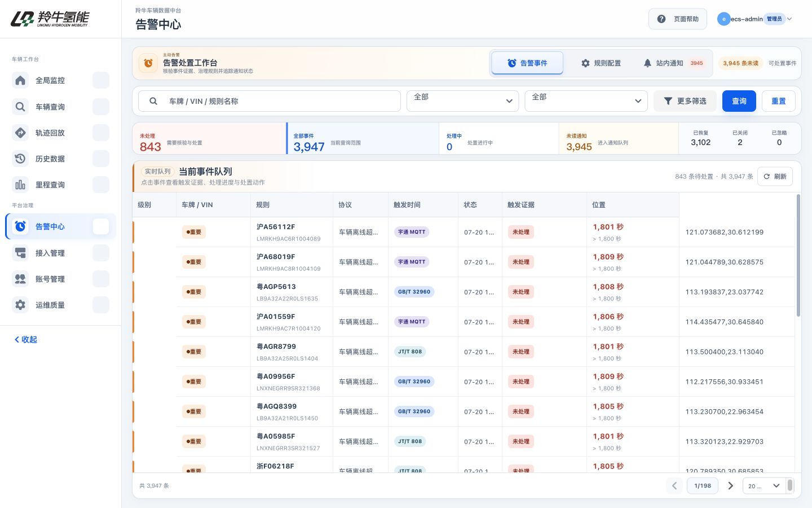Open the 运维质量 gear icon

(x=20, y=305)
